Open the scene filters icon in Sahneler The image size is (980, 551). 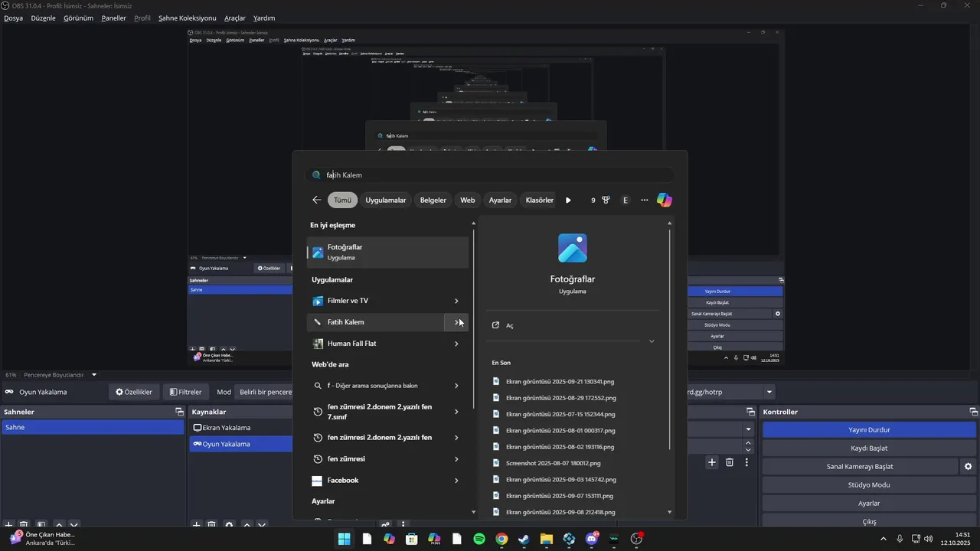click(x=41, y=525)
